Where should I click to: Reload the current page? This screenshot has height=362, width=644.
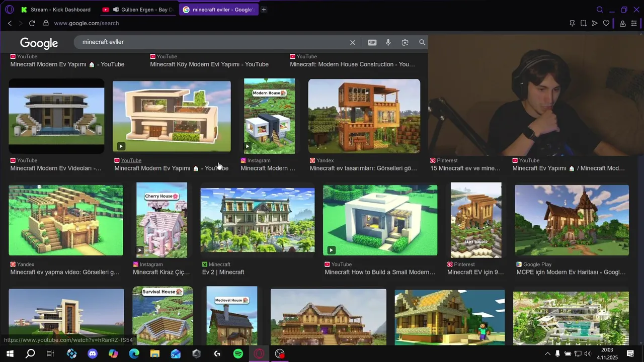[x=32, y=23]
